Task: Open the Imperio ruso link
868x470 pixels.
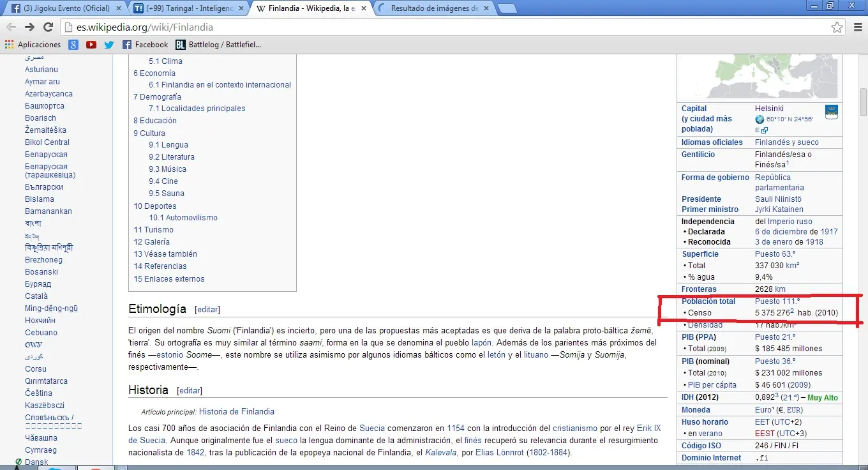Action: 790,222
